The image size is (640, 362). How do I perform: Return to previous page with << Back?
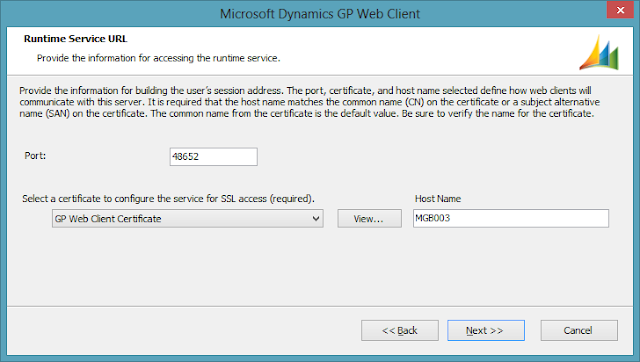[x=400, y=330]
